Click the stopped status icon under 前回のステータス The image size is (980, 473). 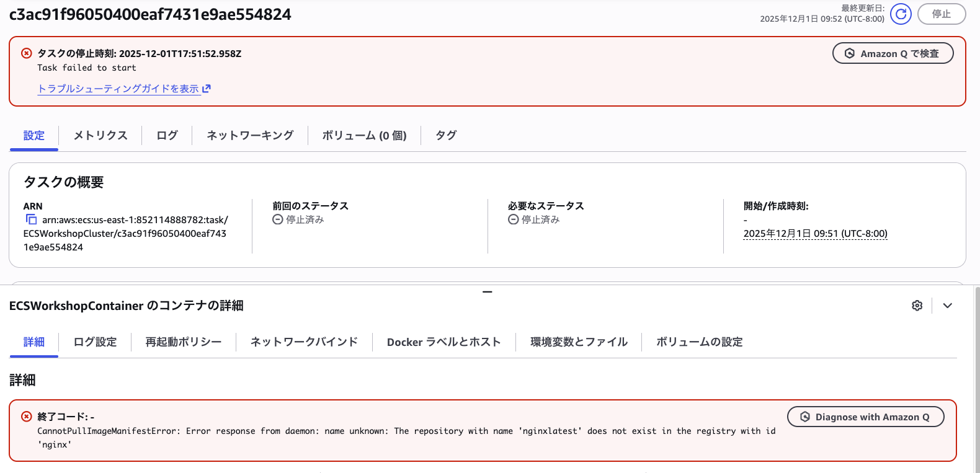[x=277, y=219]
